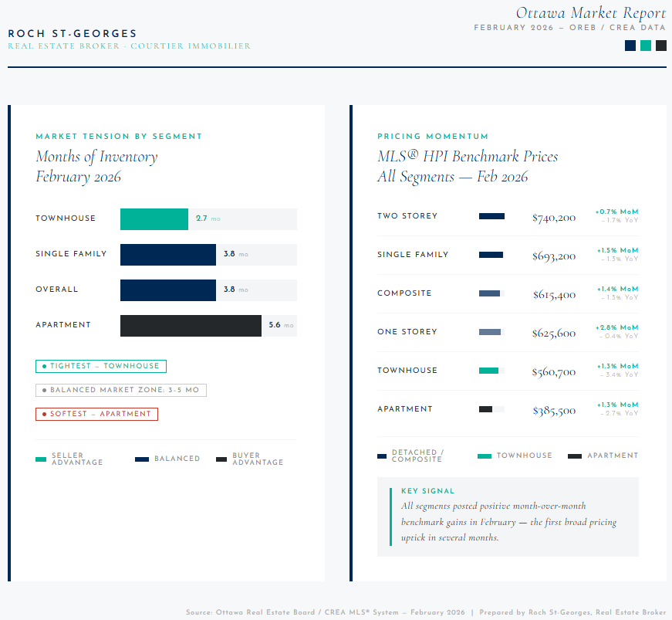Click the Townhouse legend swatch in Pricing Momentum
Viewport: 672px width, 620px height.
point(485,456)
